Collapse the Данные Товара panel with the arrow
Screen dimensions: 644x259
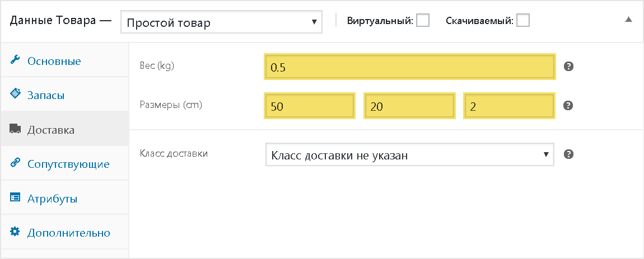[628, 19]
